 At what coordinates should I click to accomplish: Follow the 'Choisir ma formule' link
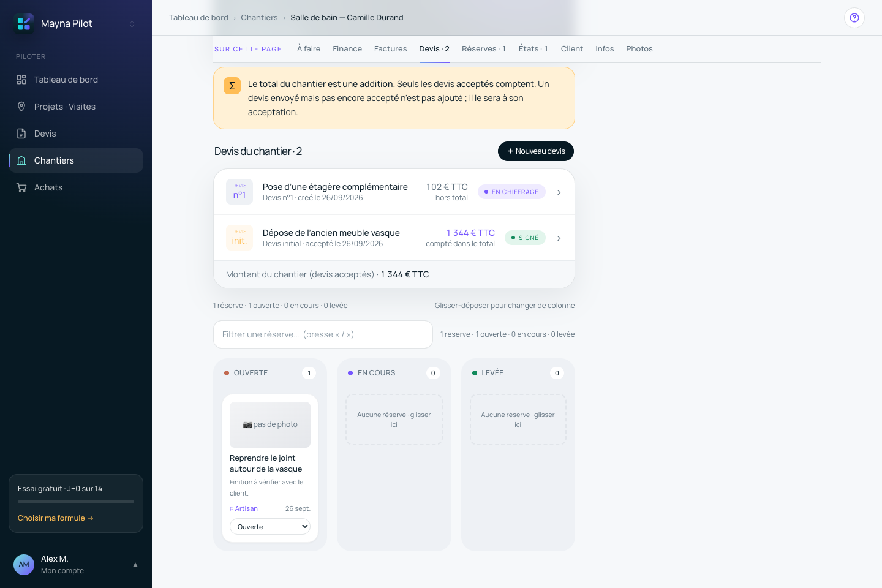(56, 518)
